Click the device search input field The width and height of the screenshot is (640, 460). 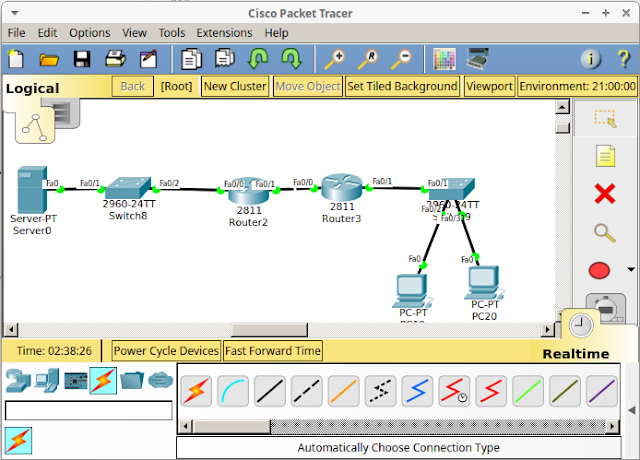tap(89, 410)
